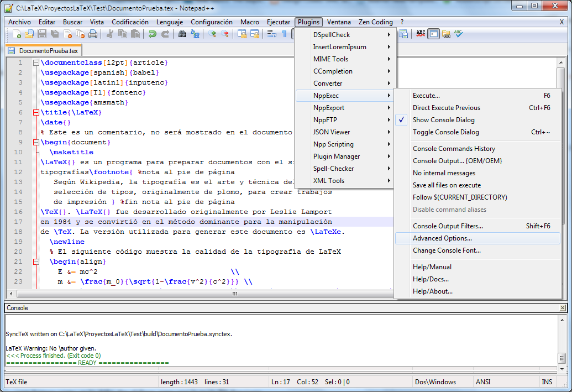Screen dimensions: 572x392
Task: Click the Zoom Out magnifier icon
Action: click(225, 34)
